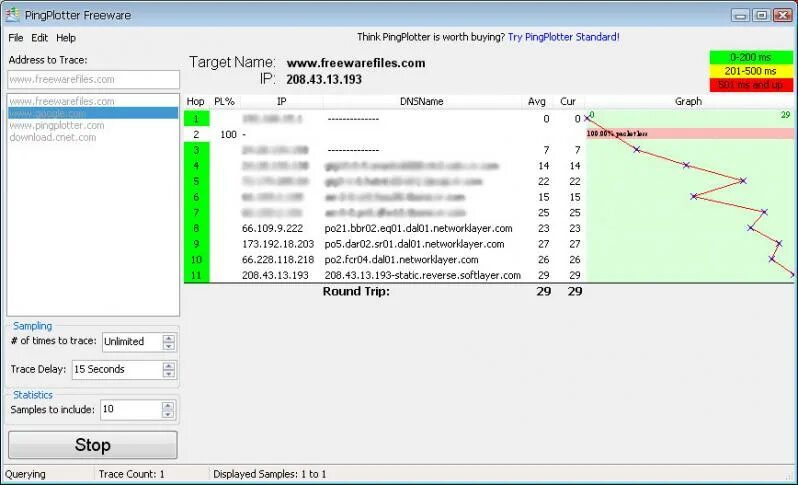Select hop 1 green cell
798x485 pixels.
(x=196, y=119)
